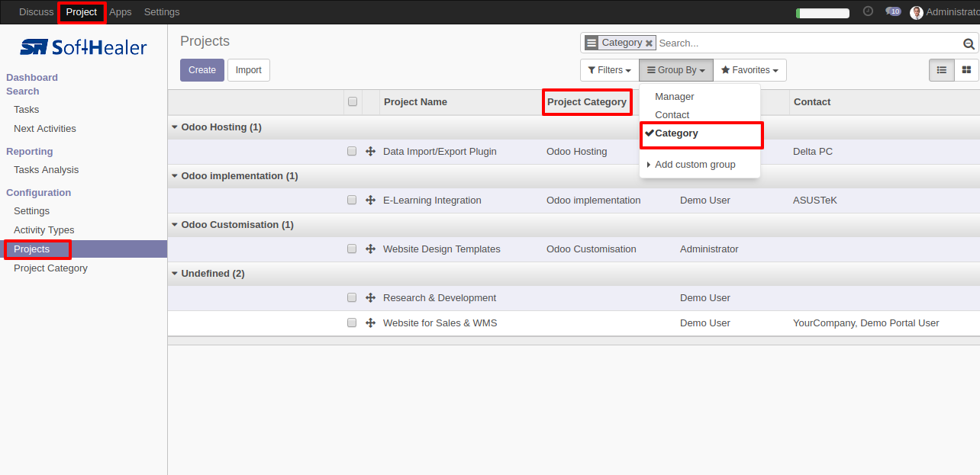Open the conversations message counter
Image resolution: width=980 pixels, height=475 pixels.
(893, 11)
